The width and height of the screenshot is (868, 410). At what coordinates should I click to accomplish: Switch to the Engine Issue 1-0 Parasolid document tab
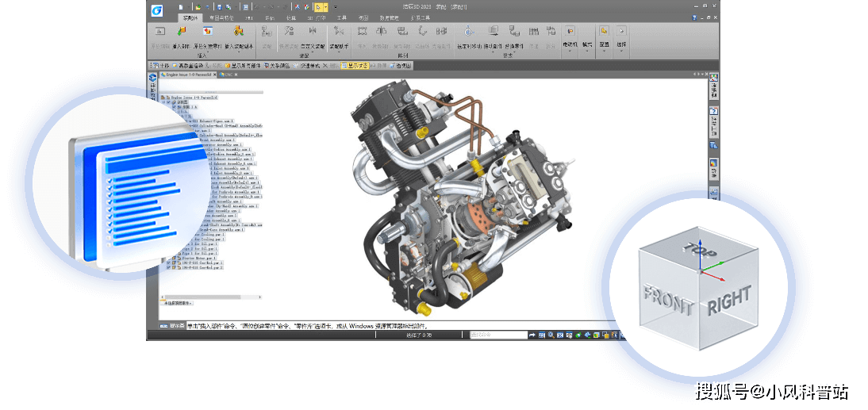187,74
